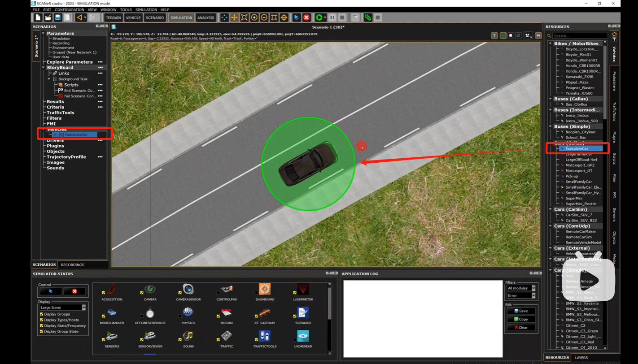Click the Save button in Application Log
Image resolution: width=638 pixels, height=364 pixels.
[520, 311]
